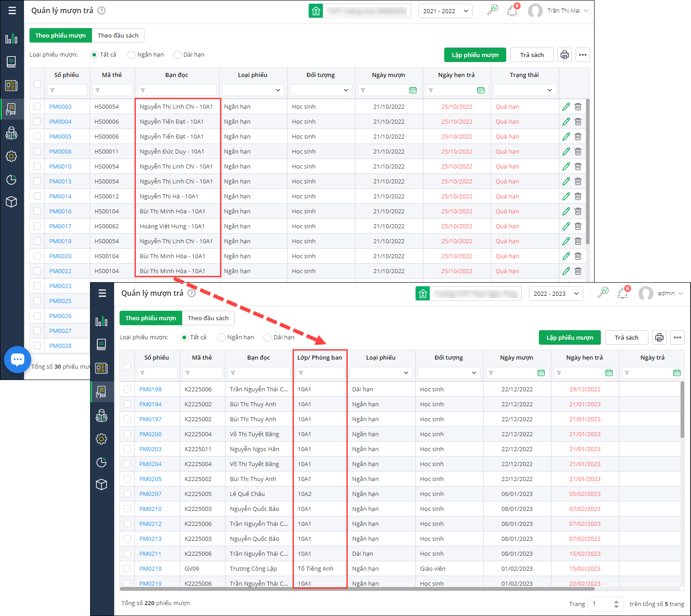
Task: Click the search/analysis magnifier icon in the back window
Action: [492, 10]
